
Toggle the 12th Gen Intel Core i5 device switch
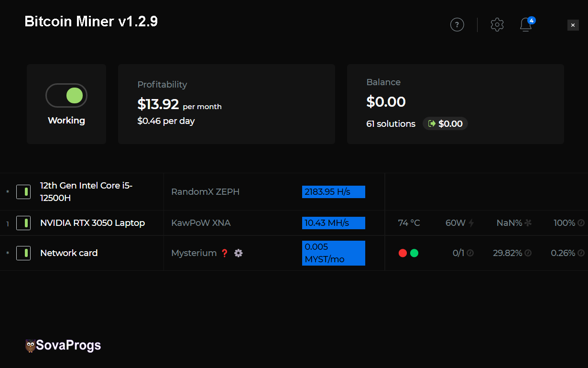point(23,192)
